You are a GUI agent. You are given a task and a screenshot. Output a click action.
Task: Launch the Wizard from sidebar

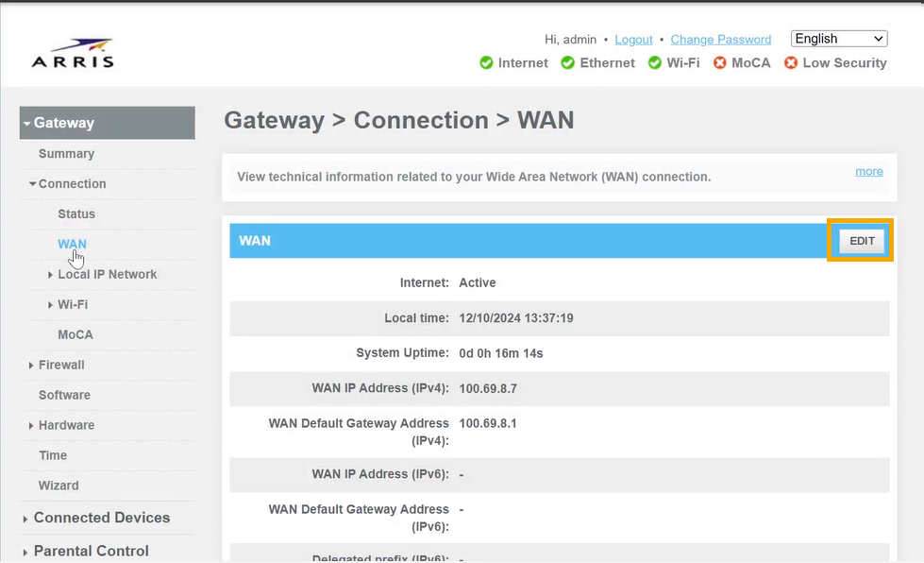(x=59, y=486)
